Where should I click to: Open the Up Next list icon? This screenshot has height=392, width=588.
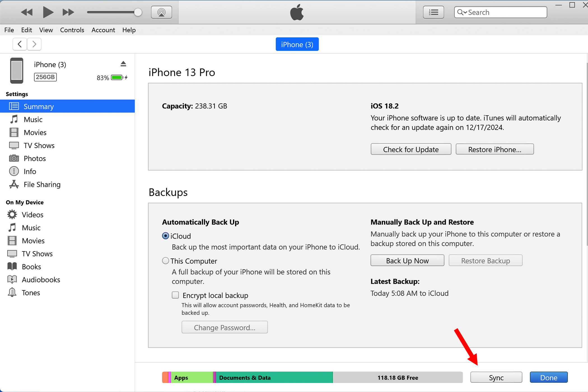433,12
